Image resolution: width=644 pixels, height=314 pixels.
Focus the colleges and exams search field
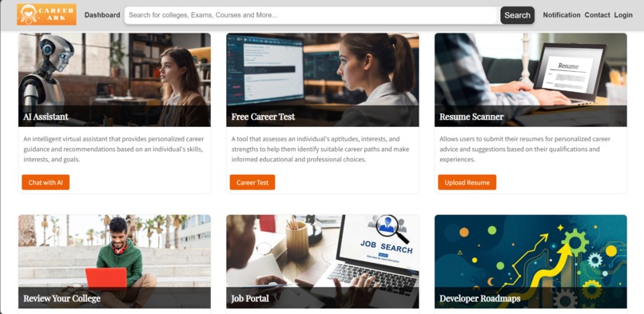[x=312, y=15]
